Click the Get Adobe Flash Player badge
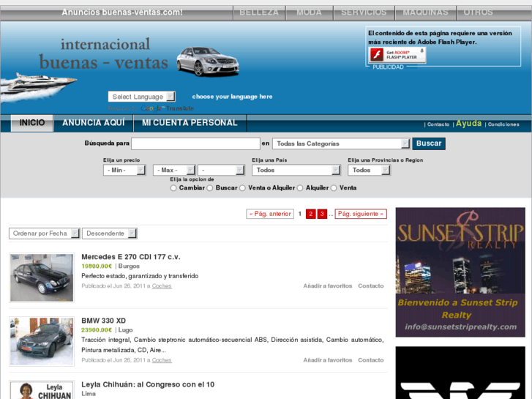532x399 pixels. 397,55
